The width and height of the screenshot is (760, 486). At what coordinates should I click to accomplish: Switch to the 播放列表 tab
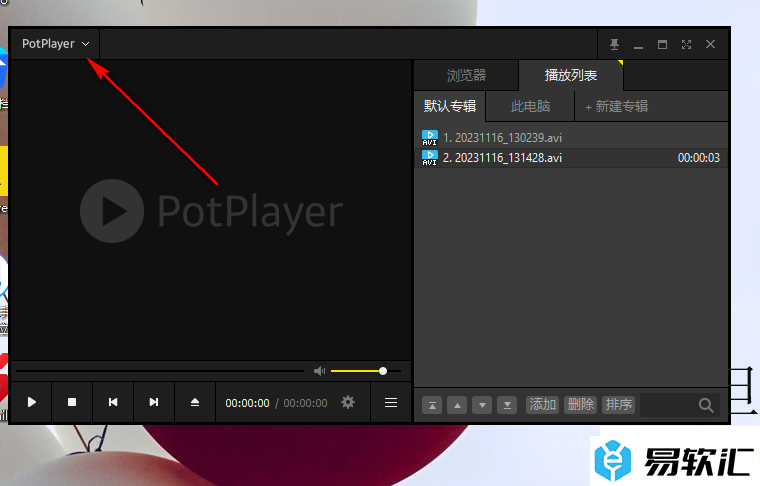point(570,76)
